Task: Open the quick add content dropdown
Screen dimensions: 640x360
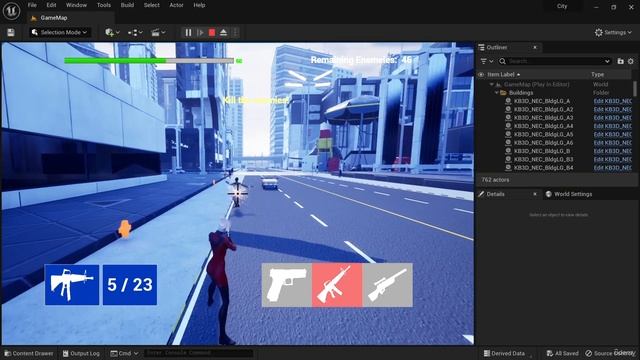Action: 112,32
